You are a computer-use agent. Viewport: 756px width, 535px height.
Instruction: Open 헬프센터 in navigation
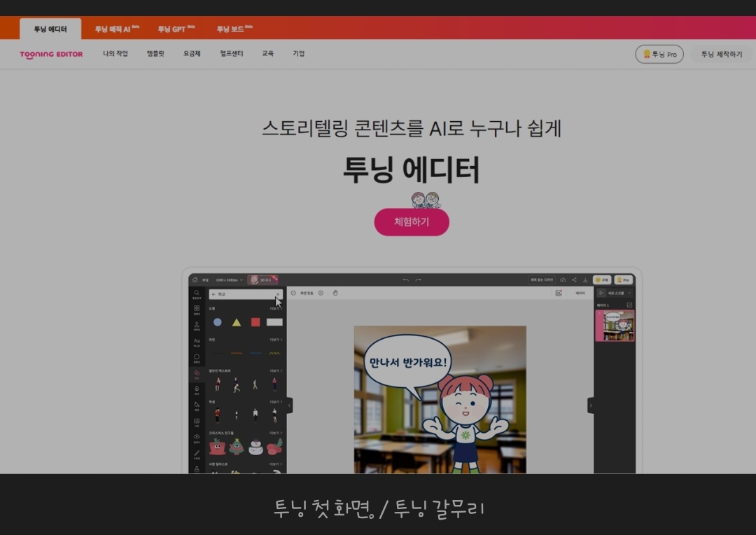[232, 53]
